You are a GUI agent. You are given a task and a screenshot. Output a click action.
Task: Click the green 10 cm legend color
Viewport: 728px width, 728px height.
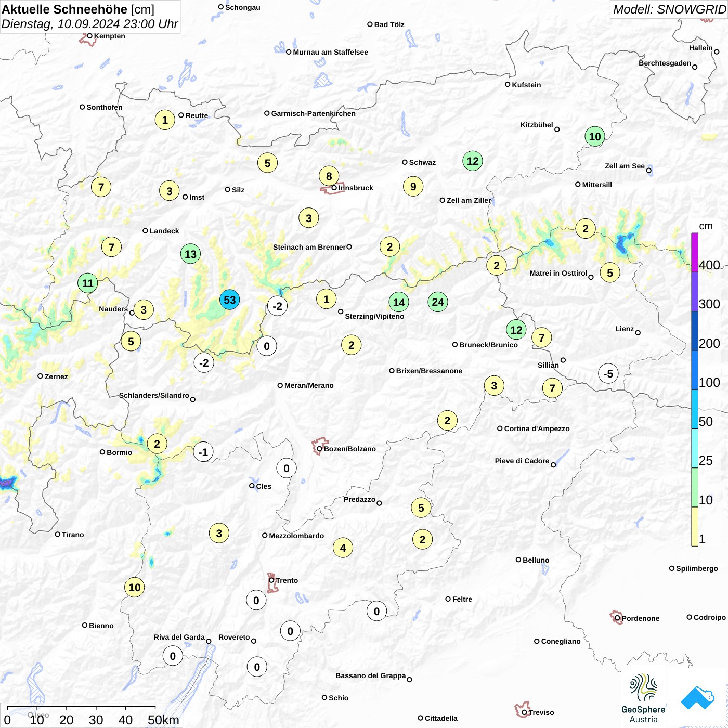[694, 487]
